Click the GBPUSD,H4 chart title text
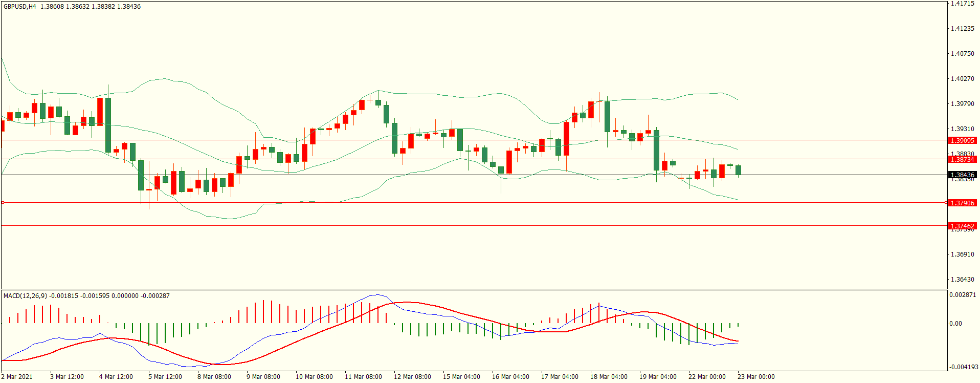The width and height of the screenshot is (980, 383). coord(20,7)
